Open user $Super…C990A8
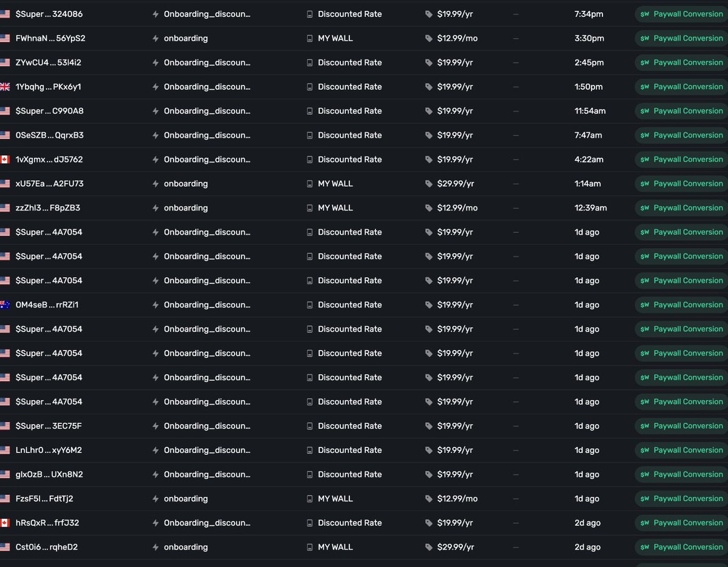The width and height of the screenshot is (728, 567). [x=50, y=111]
